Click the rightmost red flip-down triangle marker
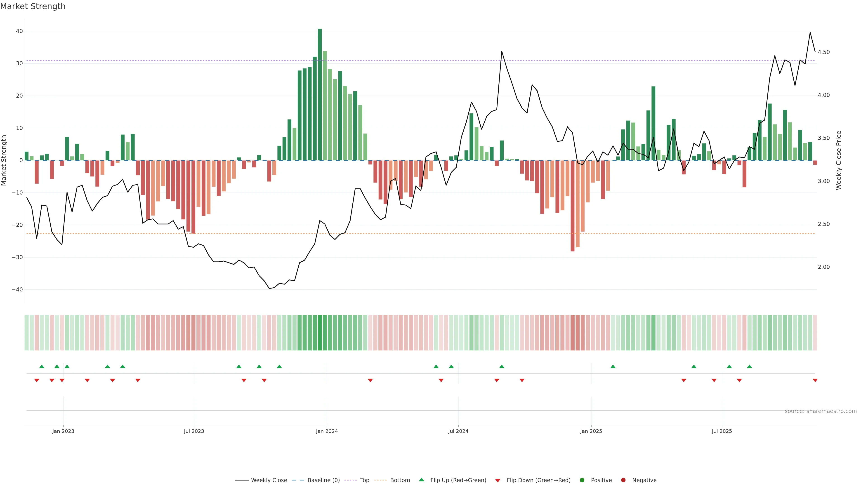The image size is (868, 488). (815, 380)
